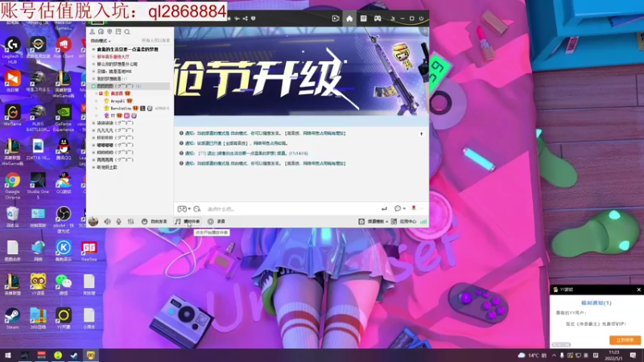Click the share icon in YY title bar

point(246,19)
